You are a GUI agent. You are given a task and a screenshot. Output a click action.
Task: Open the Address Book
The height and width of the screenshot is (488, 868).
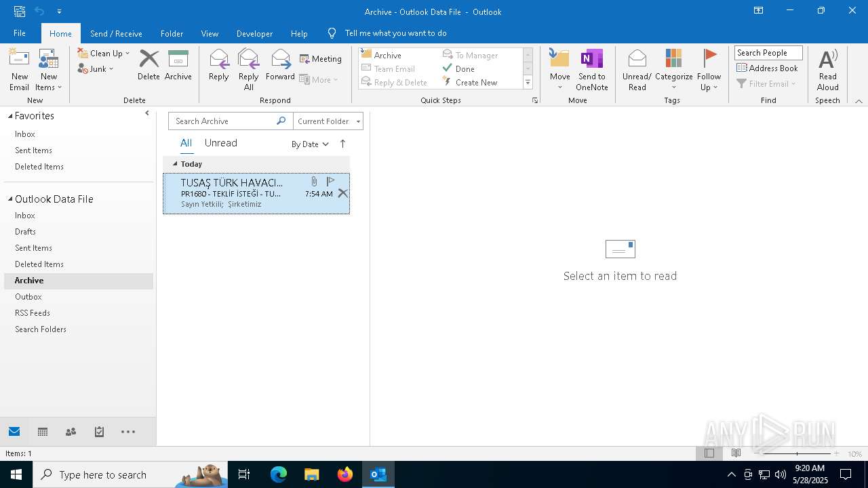tap(767, 68)
